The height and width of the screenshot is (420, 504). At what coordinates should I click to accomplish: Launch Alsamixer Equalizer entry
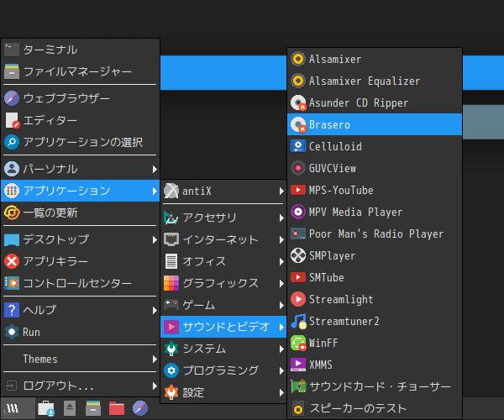tap(375, 81)
